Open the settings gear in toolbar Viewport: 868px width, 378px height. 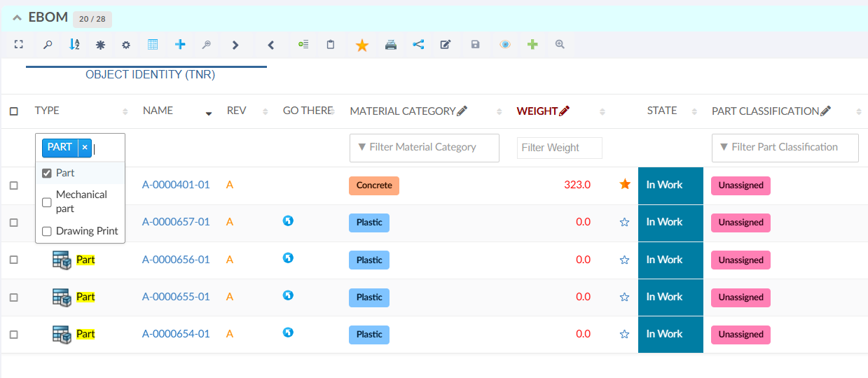click(126, 45)
